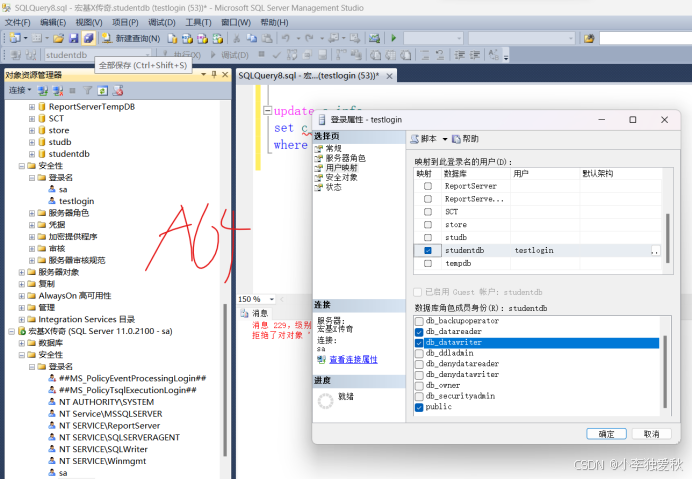Click the green Start play icon
This screenshot has width=692, height=479.
[394, 38]
